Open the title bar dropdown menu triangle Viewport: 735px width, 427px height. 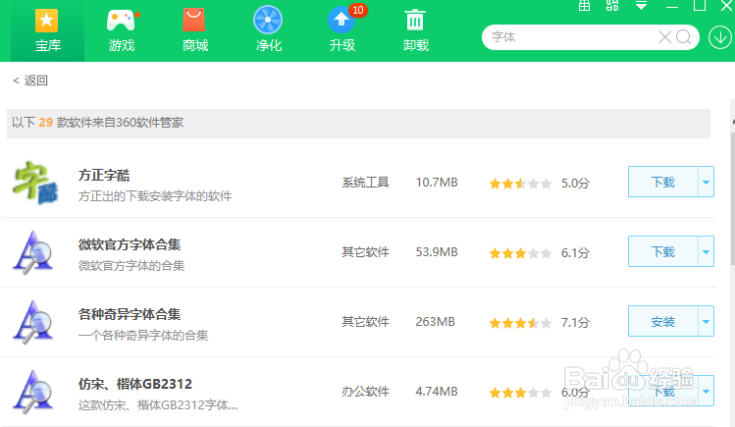tap(641, 6)
